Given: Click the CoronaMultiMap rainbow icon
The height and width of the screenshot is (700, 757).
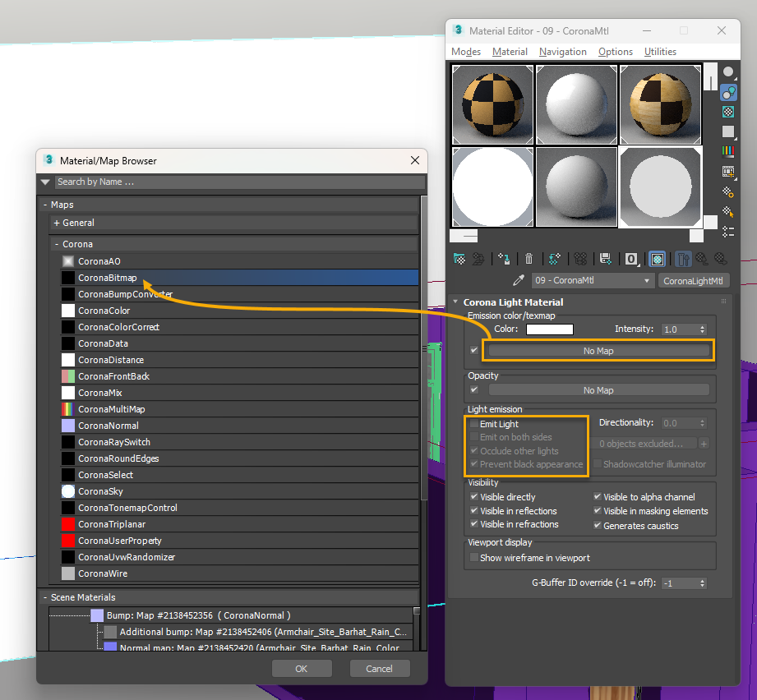Looking at the screenshot, I should click(68, 409).
